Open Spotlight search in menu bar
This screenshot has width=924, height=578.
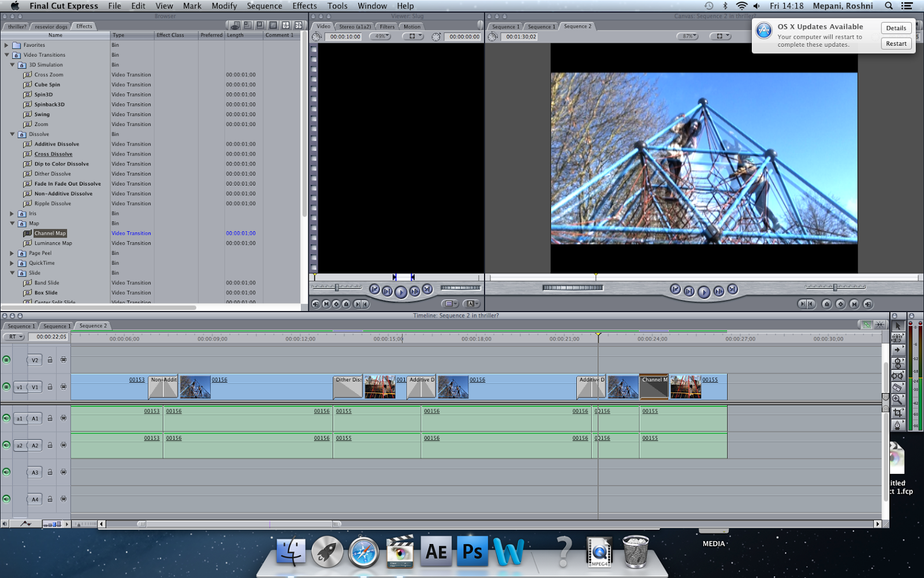pos(889,6)
